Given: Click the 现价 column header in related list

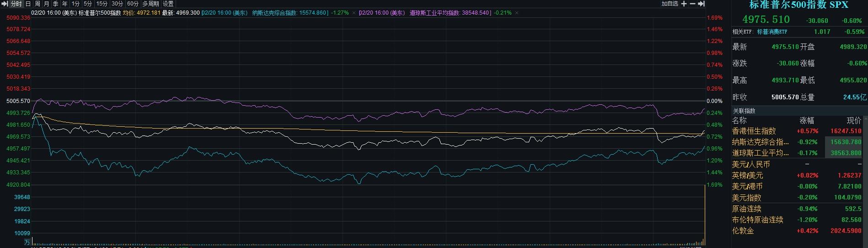Looking at the screenshot, I should coord(854,120).
